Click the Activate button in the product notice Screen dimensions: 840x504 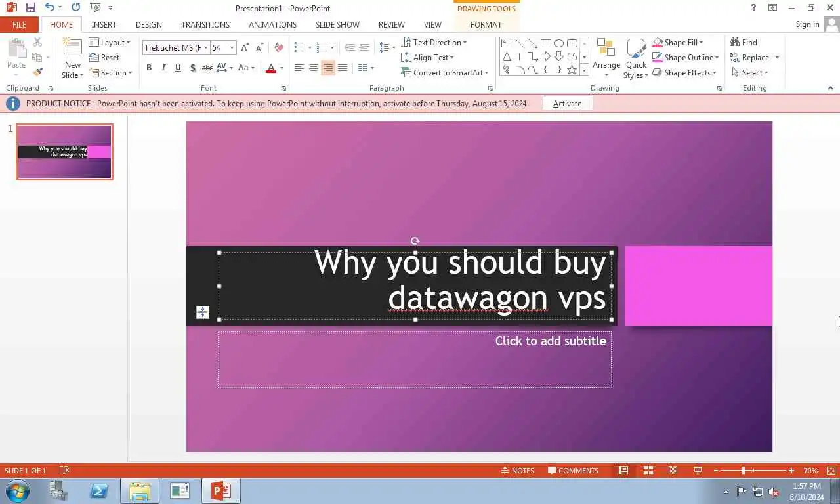pyautogui.click(x=568, y=104)
